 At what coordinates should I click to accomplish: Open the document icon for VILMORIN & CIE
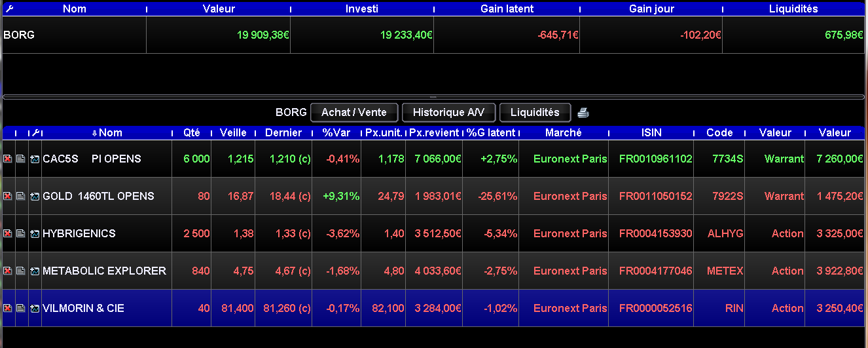20,308
